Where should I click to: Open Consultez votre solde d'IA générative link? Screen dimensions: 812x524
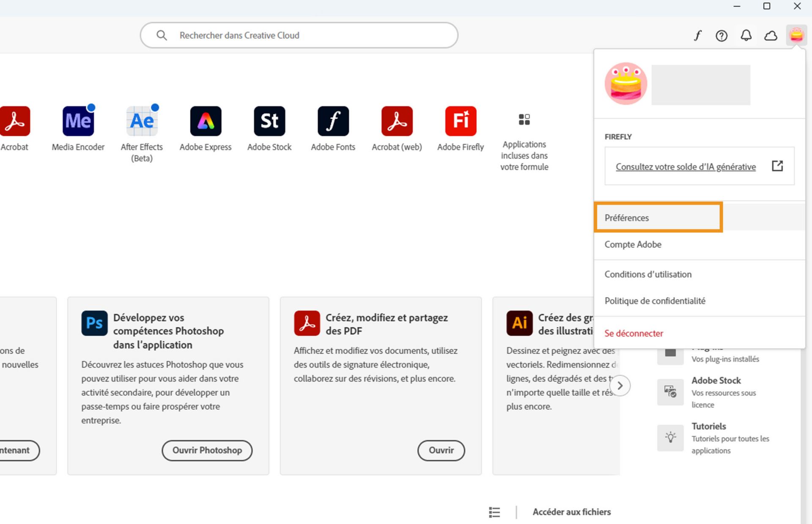click(x=686, y=166)
